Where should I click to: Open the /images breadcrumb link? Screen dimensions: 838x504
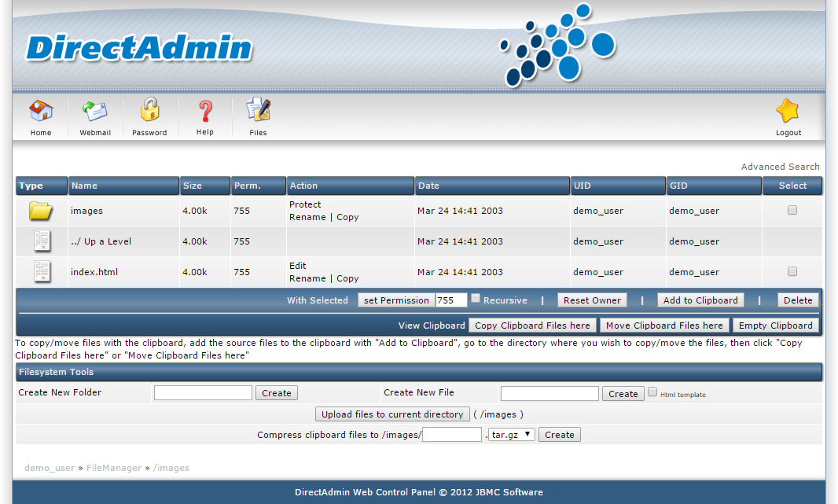(x=171, y=468)
